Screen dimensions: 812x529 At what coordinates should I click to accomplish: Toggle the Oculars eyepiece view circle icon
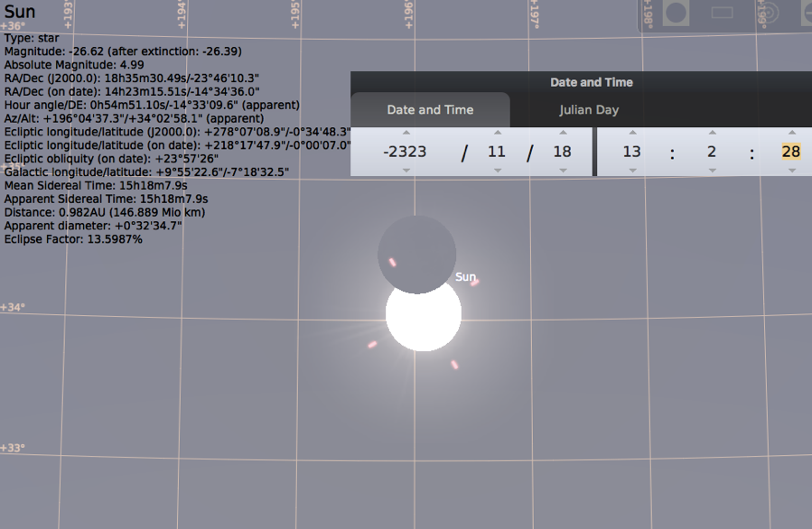point(676,14)
